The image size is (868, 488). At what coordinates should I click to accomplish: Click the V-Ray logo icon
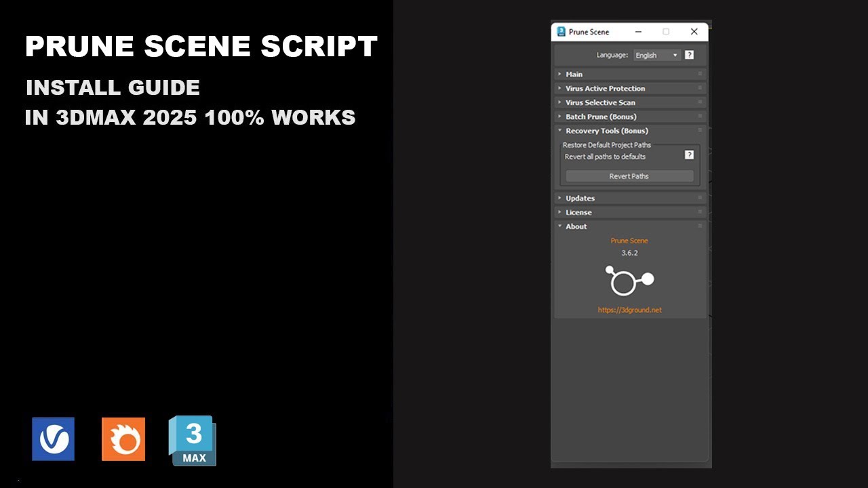point(53,439)
